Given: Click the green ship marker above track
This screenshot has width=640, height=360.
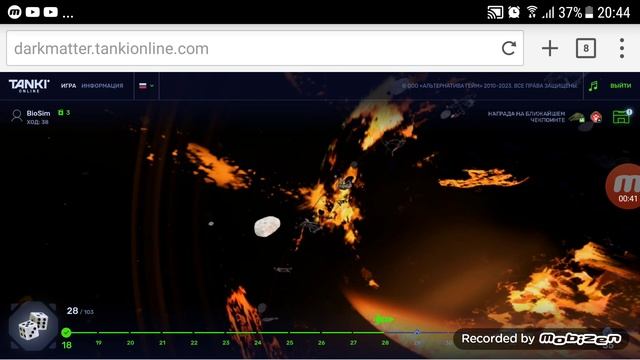Looking at the screenshot, I should click(x=384, y=319).
